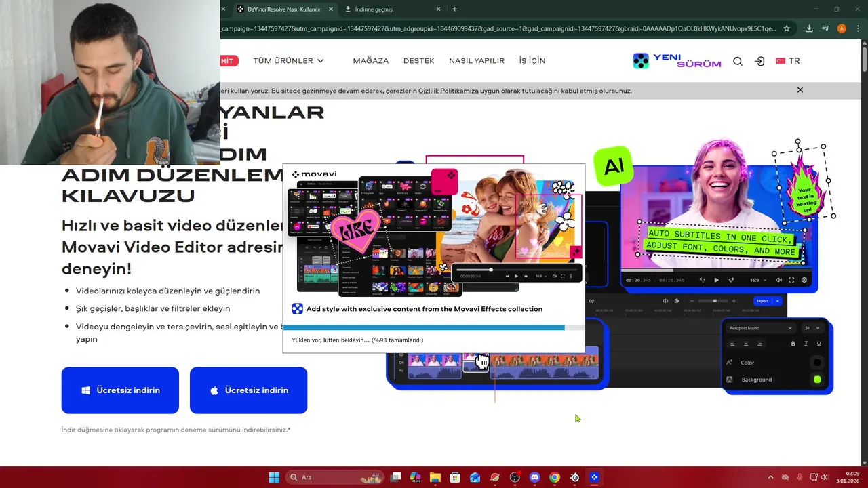Click the login icon in site header
This screenshot has height=488, width=868.
[x=759, y=61]
